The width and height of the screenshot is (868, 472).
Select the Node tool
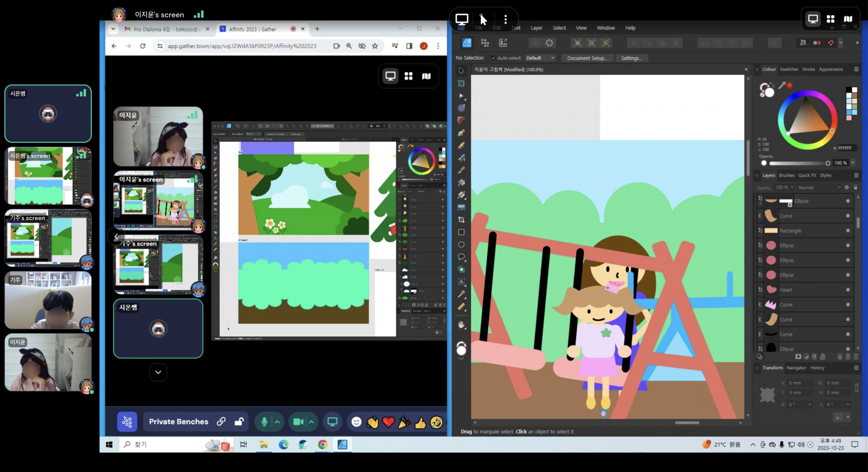(461, 96)
